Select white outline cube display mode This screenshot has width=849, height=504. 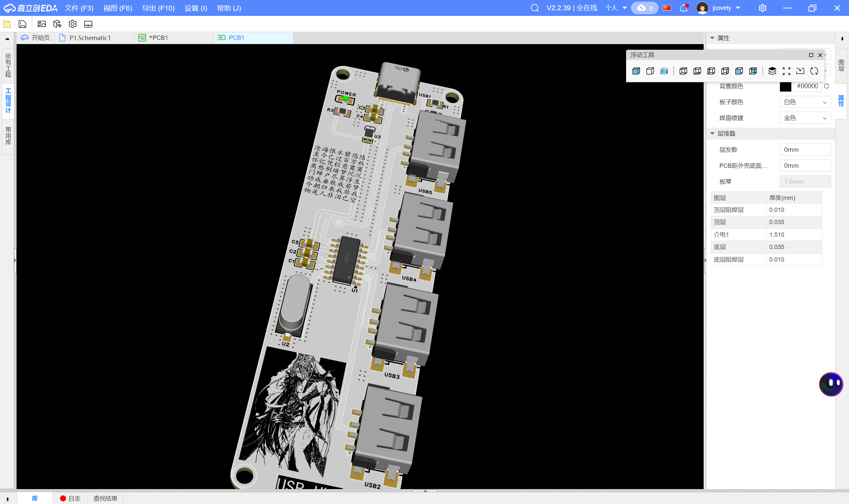[650, 71]
